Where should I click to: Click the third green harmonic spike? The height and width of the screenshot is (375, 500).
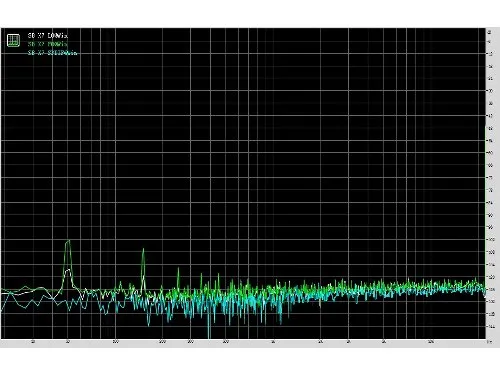tap(178, 268)
